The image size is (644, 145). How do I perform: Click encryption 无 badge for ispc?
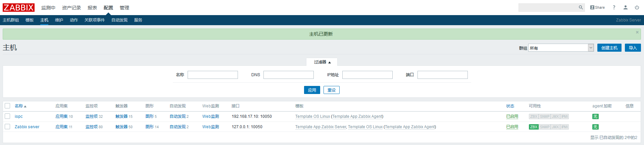point(595,116)
